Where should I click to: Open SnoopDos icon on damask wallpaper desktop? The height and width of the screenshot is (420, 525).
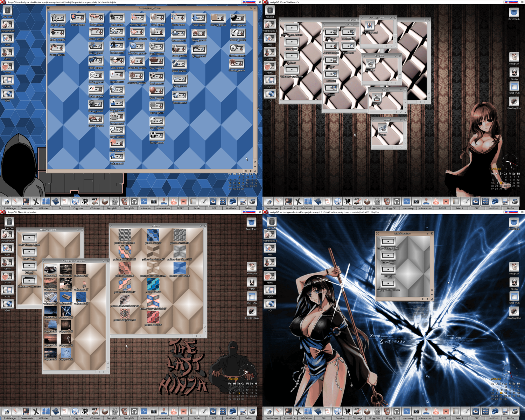[514, 57]
